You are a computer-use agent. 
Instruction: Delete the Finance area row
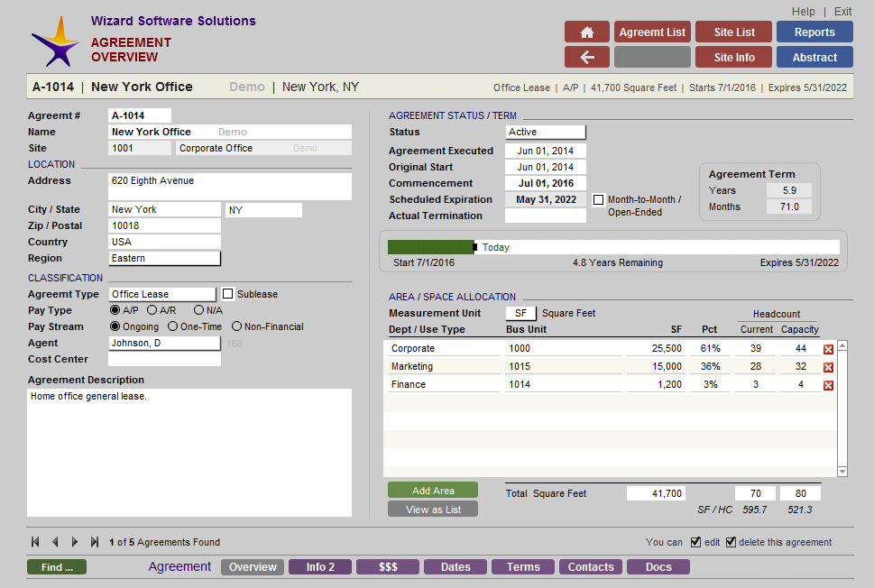[x=828, y=385]
